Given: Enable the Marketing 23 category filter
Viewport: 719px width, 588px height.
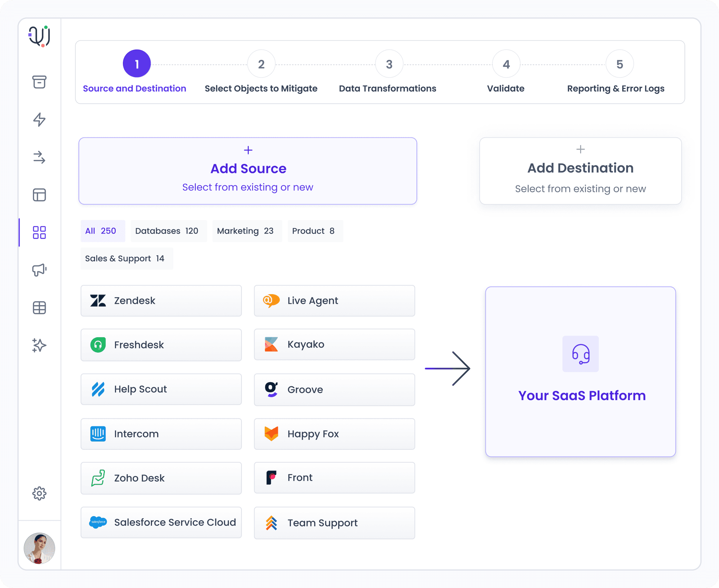Looking at the screenshot, I should pos(246,231).
